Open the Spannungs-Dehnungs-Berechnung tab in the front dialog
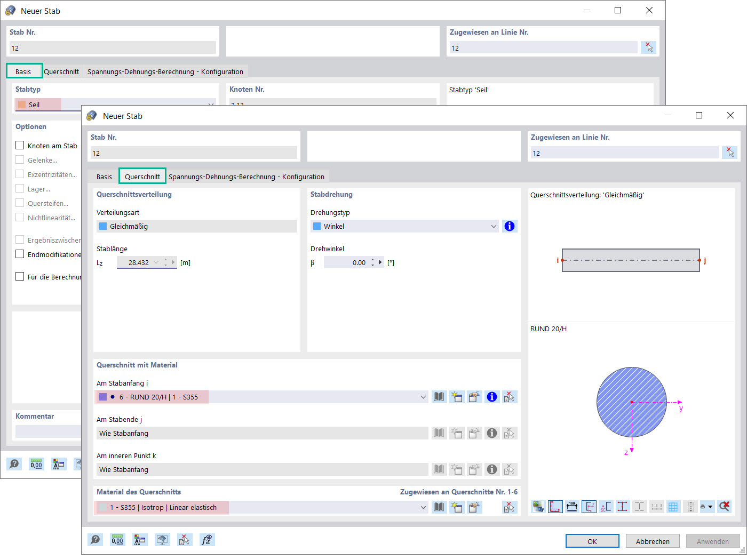This screenshot has height=560, width=747. click(247, 177)
